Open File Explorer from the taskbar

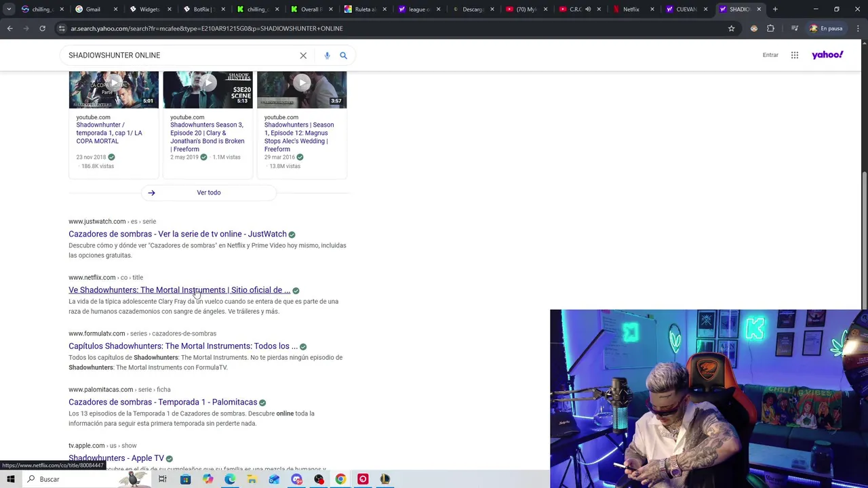pyautogui.click(x=252, y=479)
